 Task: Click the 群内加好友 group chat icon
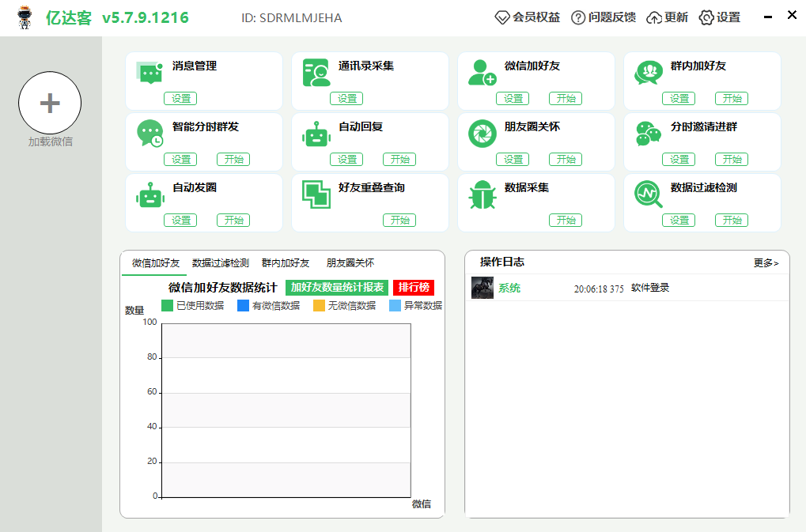(x=648, y=73)
